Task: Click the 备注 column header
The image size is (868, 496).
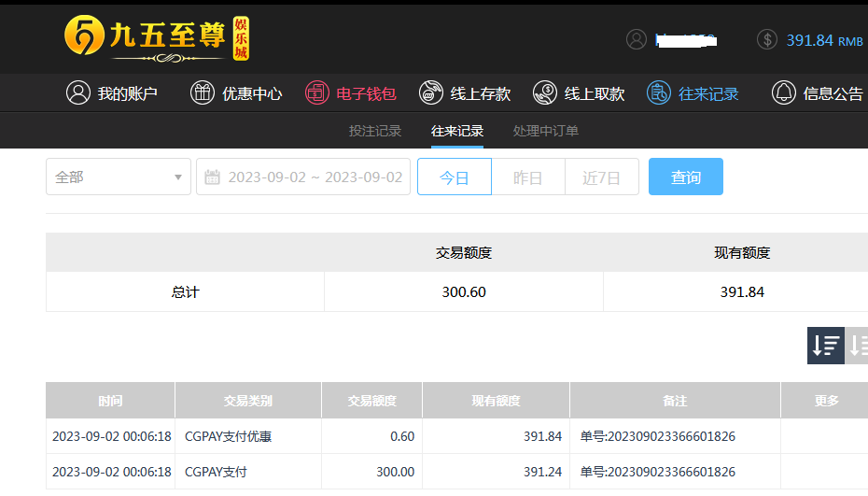Action: (x=676, y=400)
